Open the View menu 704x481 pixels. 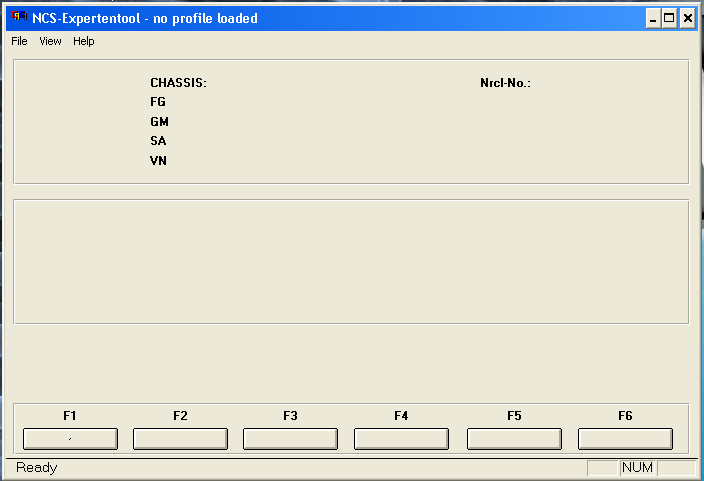click(50, 41)
